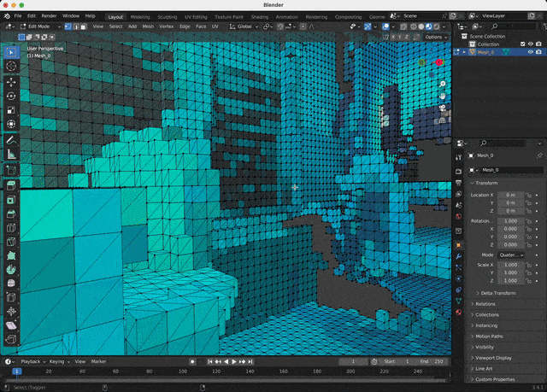Open Material properties sphere tab
Viewport: 547px width, 392px height.
pos(458,312)
